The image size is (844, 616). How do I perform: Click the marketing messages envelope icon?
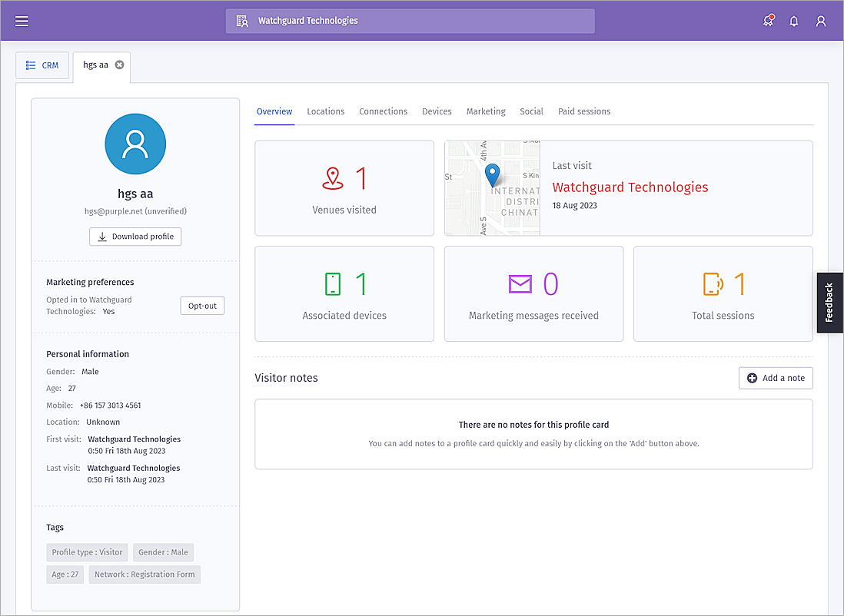(520, 284)
